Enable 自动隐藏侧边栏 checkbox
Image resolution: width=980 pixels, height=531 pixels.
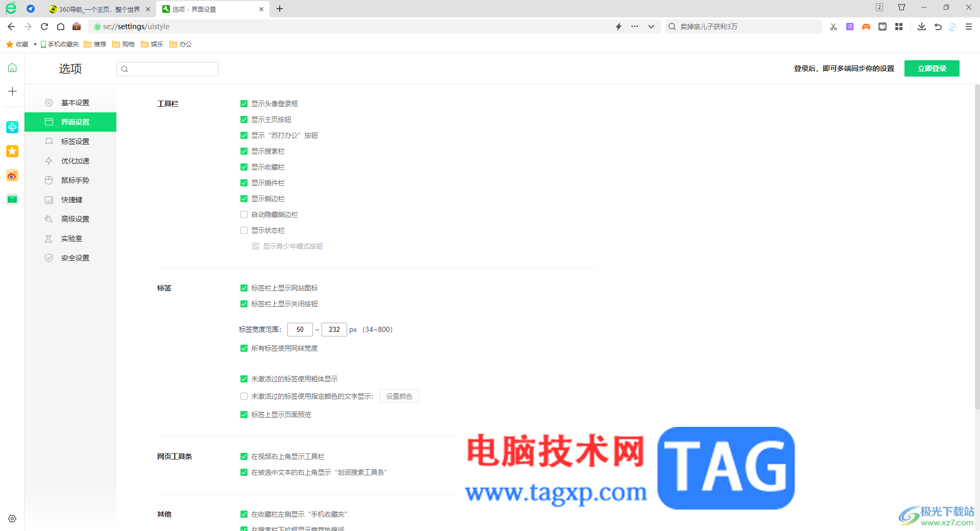pos(244,214)
